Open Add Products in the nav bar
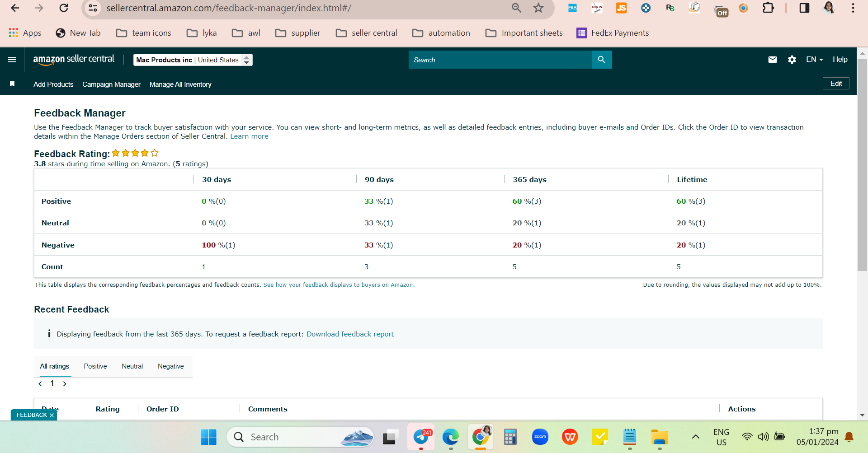 click(x=53, y=84)
